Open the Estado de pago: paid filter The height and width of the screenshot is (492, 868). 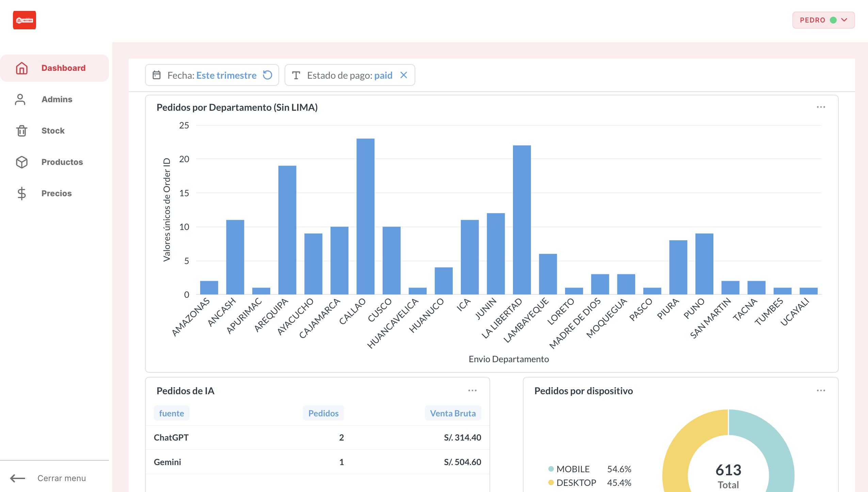click(350, 75)
